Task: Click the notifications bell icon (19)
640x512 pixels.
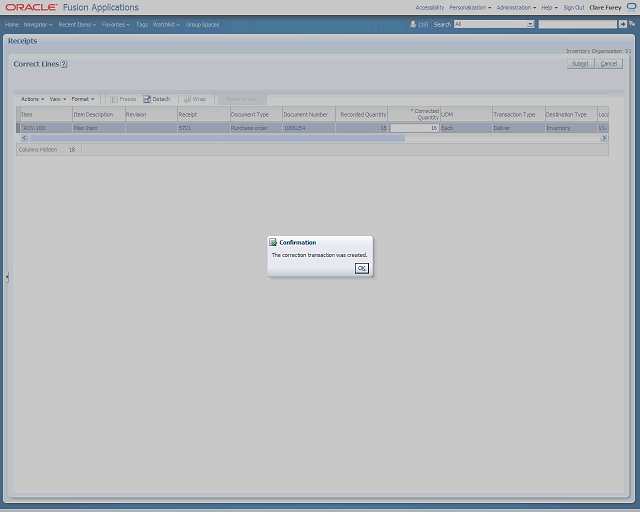Action: pyautogui.click(x=413, y=24)
